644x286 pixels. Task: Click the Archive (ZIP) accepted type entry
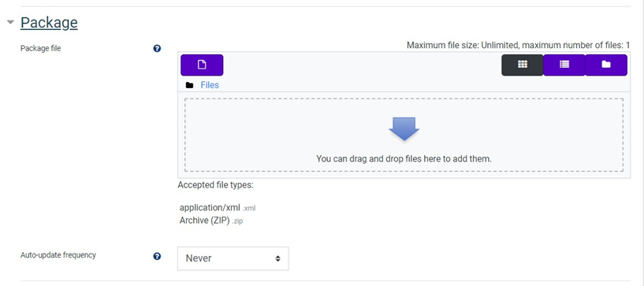pyautogui.click(x=211, y=221)
